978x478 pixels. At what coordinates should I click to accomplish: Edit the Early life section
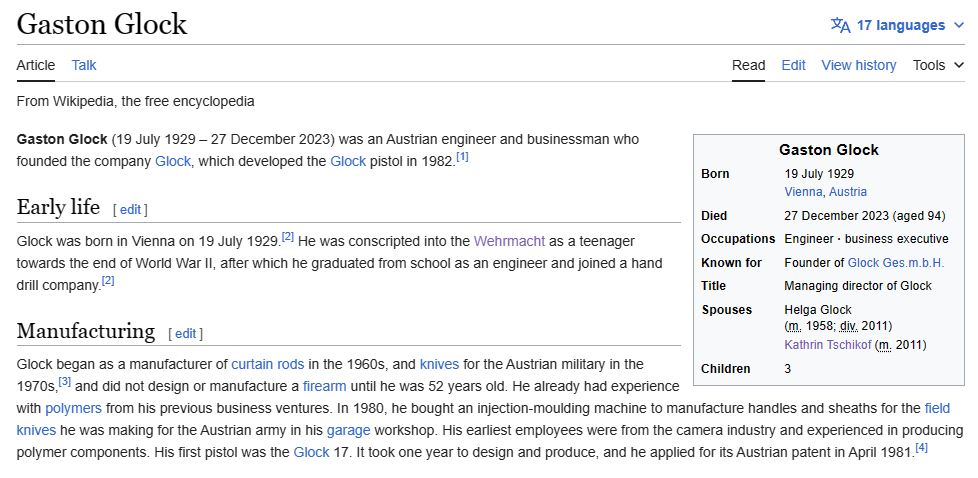click(x=130, y=210)
